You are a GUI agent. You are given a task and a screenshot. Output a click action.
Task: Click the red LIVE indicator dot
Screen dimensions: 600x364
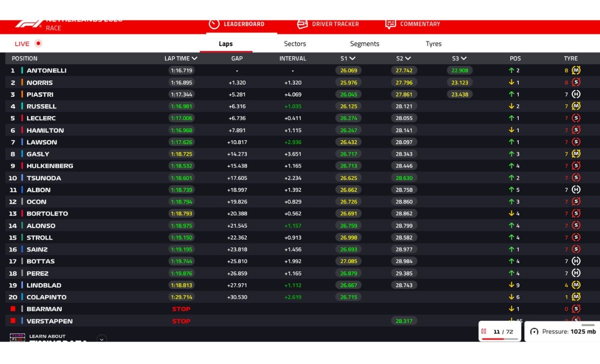coord(38,43)
